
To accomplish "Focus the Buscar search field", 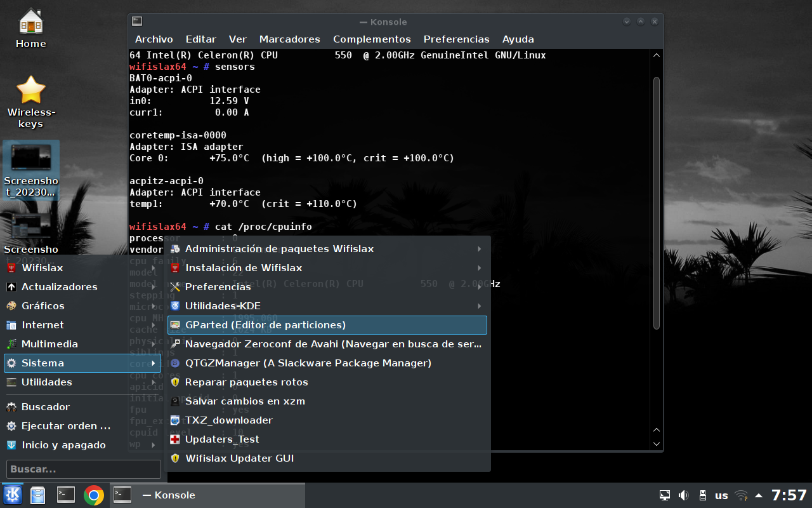I will coord(83,469).
